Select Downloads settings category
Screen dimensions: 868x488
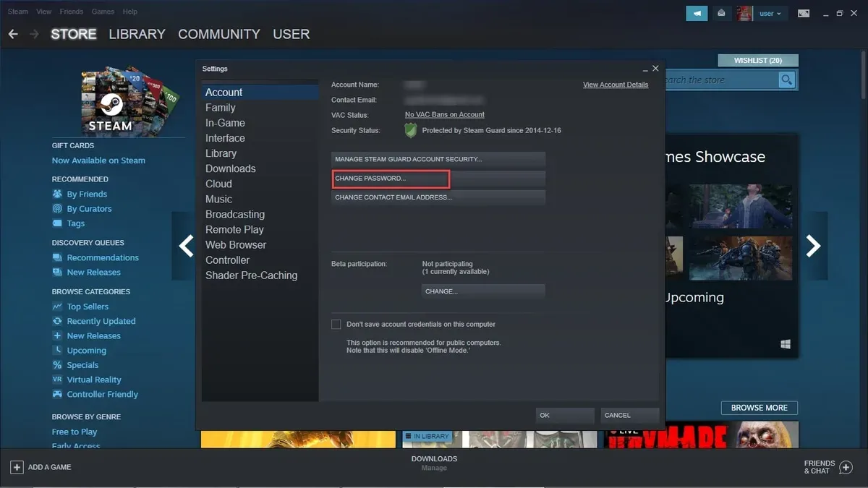(x=260, y=168)
